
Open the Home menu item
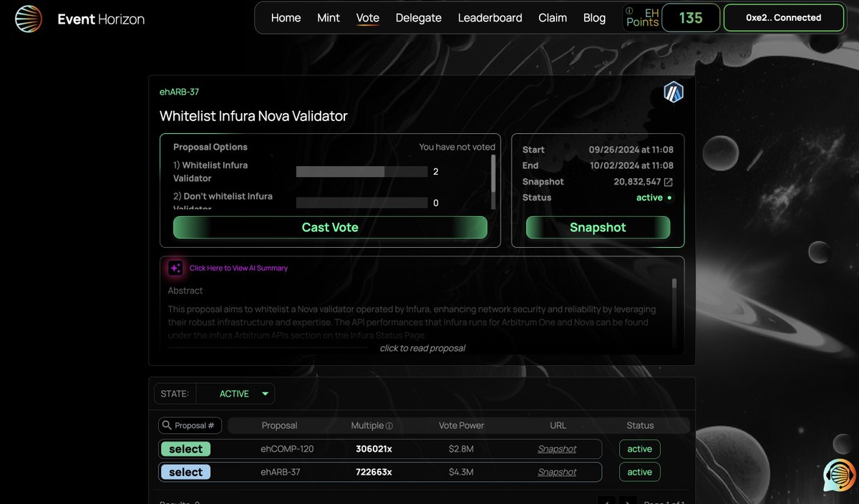286,18
